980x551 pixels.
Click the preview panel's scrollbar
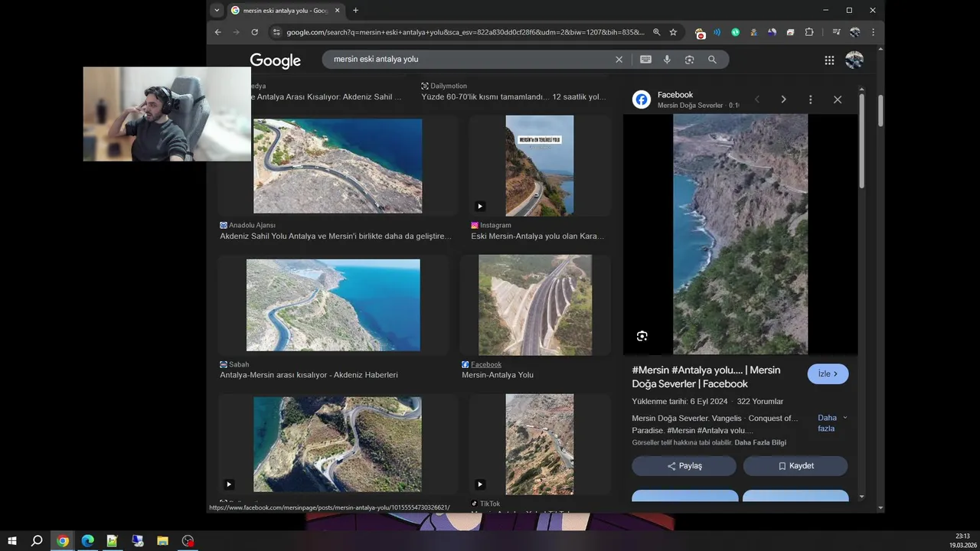[x=861, y=142]
